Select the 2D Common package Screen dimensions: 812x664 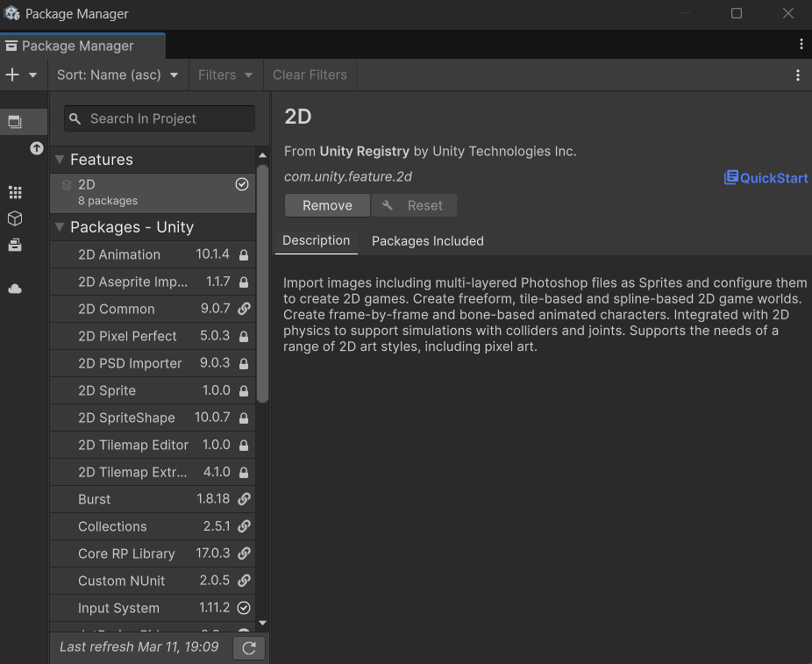[x=153, y=309]
